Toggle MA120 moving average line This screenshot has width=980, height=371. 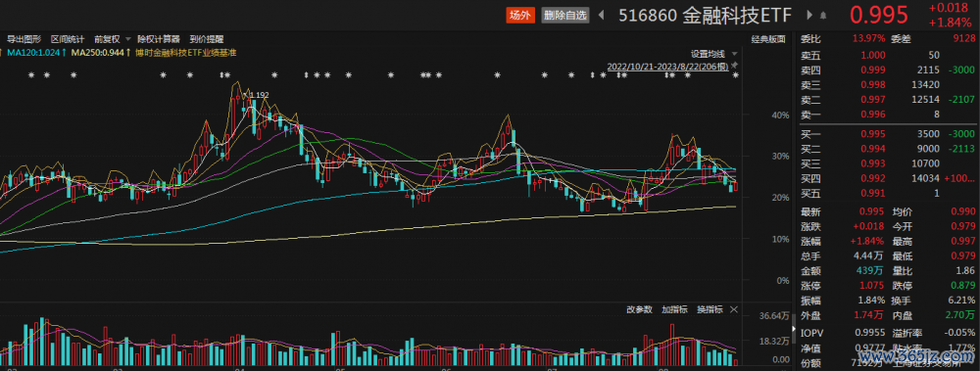tap(33, 53)
